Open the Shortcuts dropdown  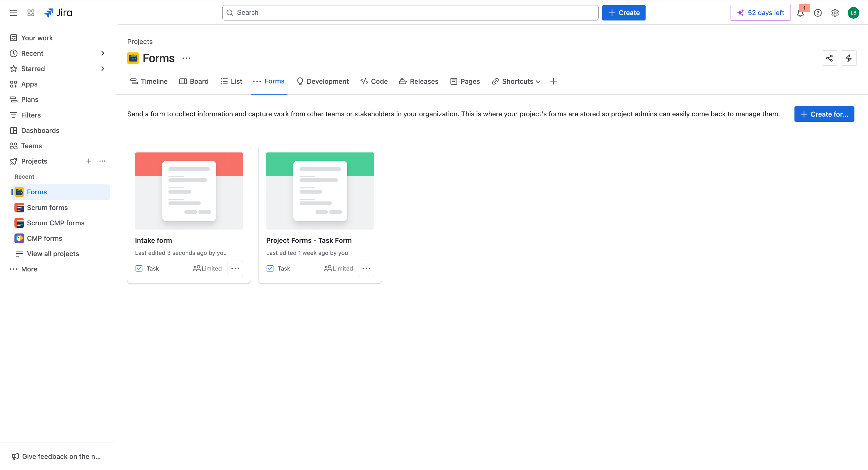[516, 81]
